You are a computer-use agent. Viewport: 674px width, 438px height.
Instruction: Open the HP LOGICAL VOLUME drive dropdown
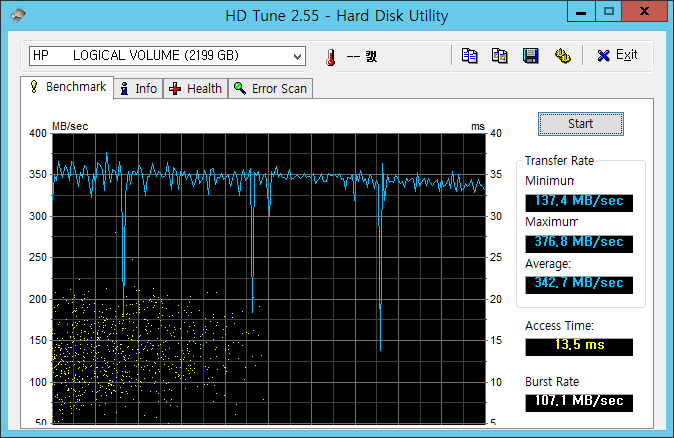pyautogui.click(x=167, y=56)
